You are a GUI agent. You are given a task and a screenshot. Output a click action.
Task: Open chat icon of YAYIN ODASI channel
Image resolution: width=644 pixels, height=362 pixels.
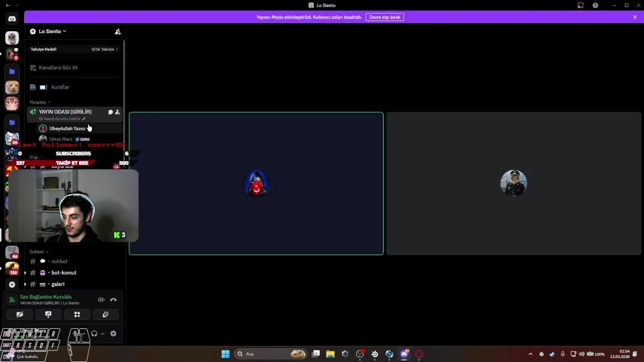110,112
